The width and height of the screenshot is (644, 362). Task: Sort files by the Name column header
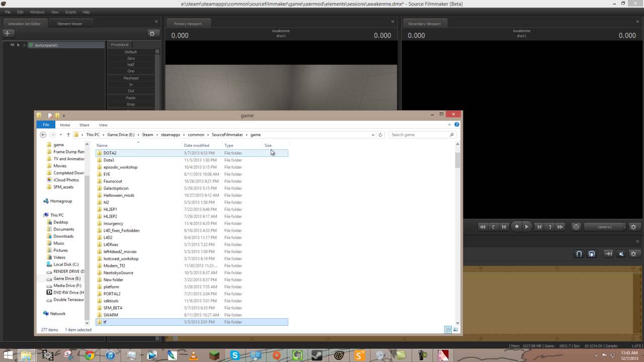102,145
